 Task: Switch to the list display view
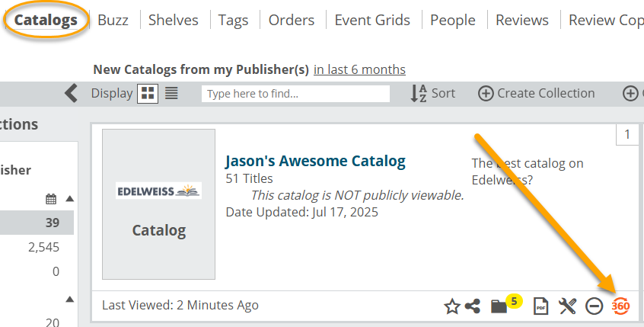pyautogui.click(x=171, y=93)
